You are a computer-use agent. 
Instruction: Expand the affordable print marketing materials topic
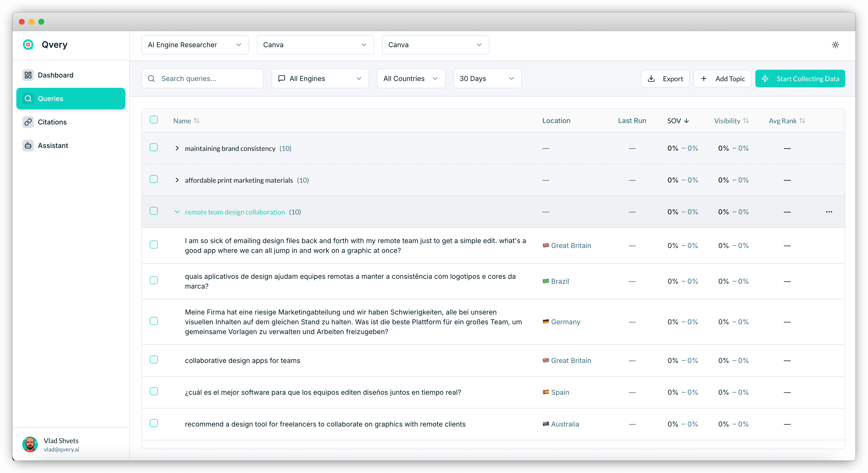click(x=177, y=180)
